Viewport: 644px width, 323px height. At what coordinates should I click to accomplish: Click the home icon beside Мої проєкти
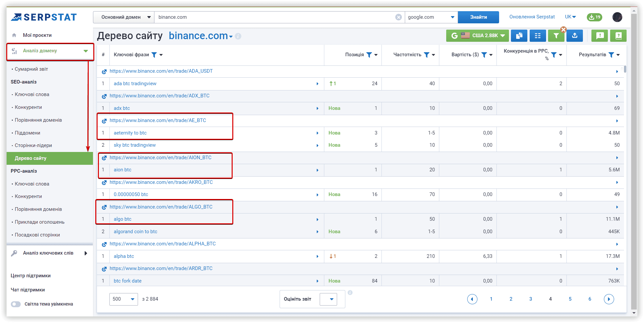point(14,35)
